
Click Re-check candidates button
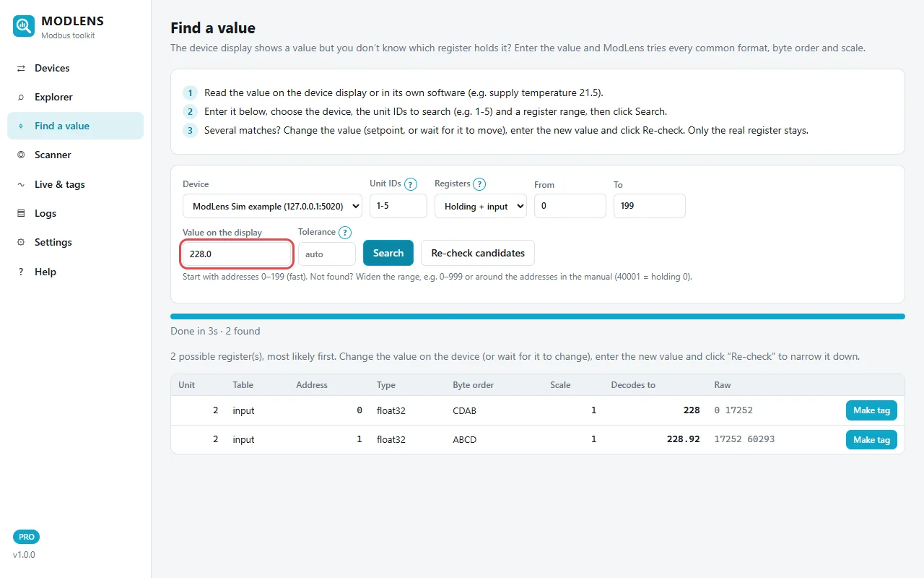[478, 253]
